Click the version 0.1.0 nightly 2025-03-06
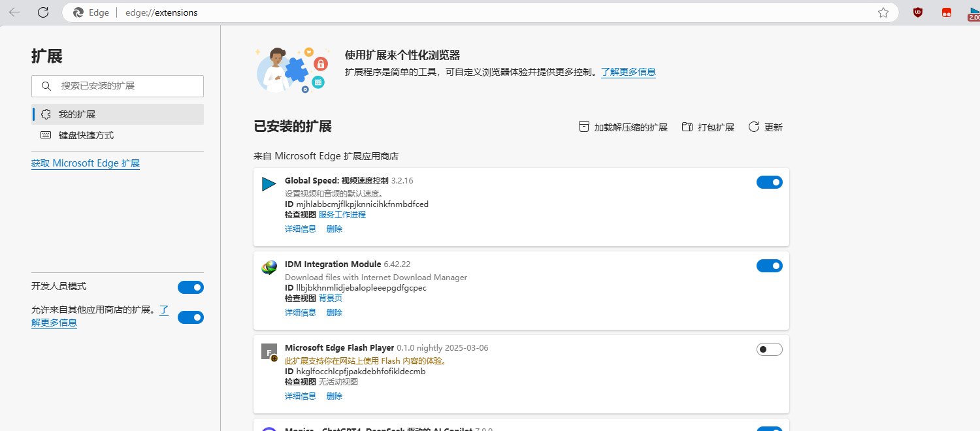The image size is (980, 431). click(x=443, y=347)
